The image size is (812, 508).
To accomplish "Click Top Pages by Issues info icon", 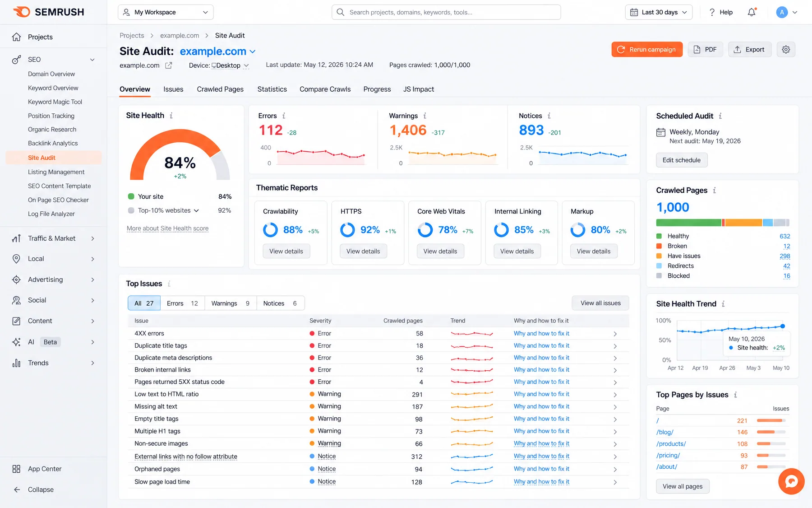I will click(x=735, y=395).
